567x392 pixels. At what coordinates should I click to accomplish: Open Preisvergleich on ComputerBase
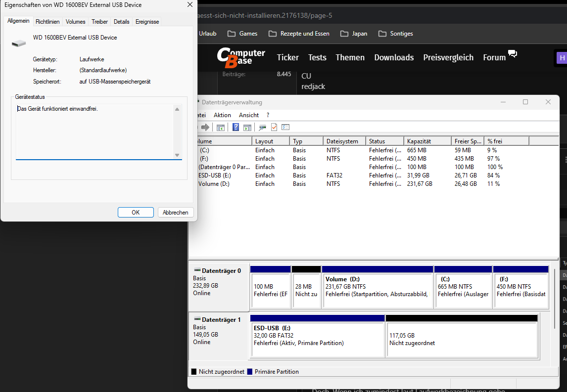[448, 57]
